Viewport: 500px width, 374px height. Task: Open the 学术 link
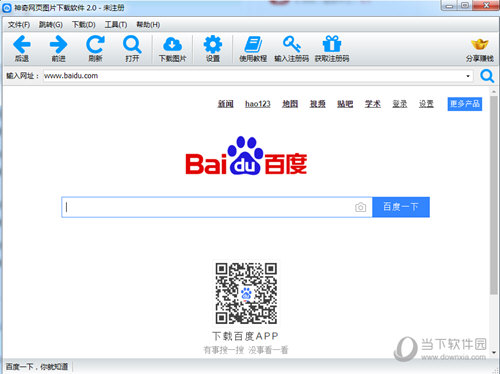click(373, 104)
